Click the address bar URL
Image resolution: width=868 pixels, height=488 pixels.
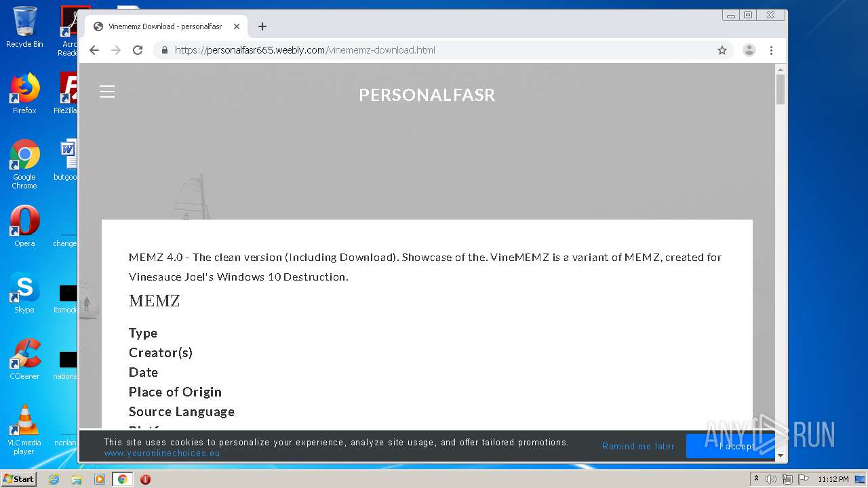(x=305, y=50)
